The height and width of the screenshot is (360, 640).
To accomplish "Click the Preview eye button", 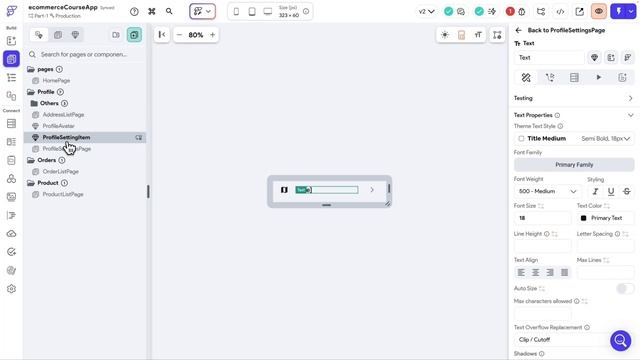I will (x=599, y=11).
